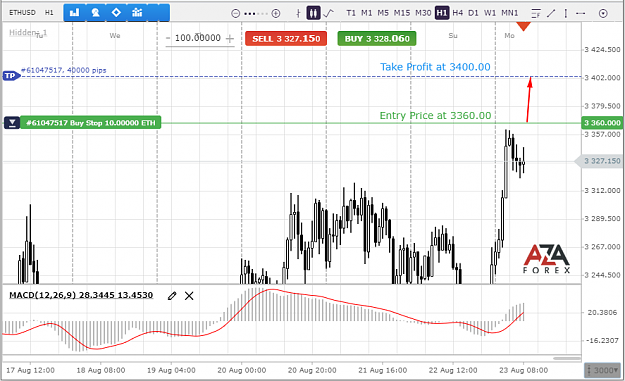Click the green 3 360.000 price tag

[x=602, y=123]
